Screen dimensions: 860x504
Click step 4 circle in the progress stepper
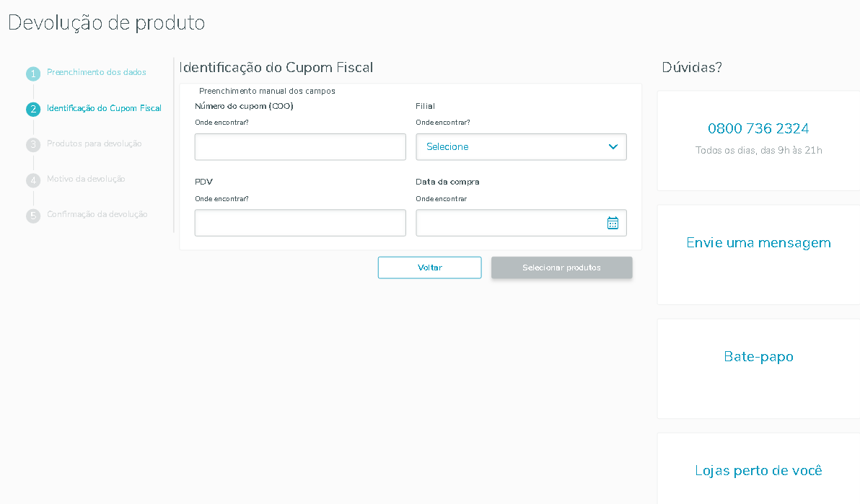[x=33, y=180]
